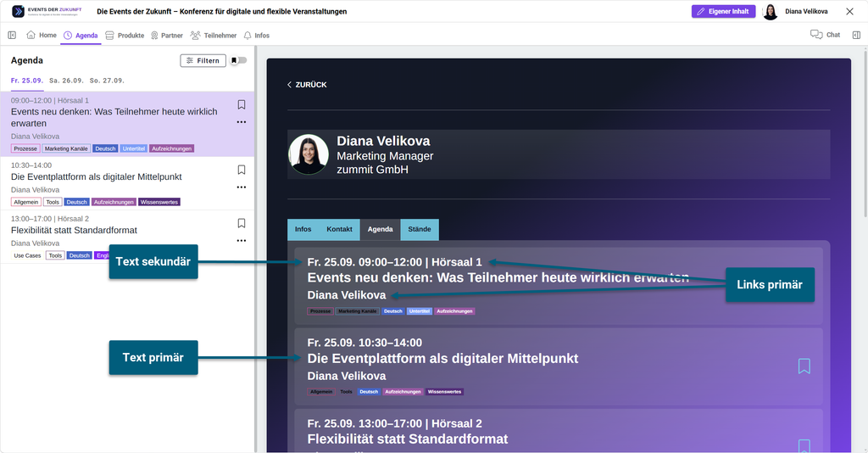Screen dimensions: 868x453
Task: Select the Agenda navigation tab
Action: coord(81,35)
